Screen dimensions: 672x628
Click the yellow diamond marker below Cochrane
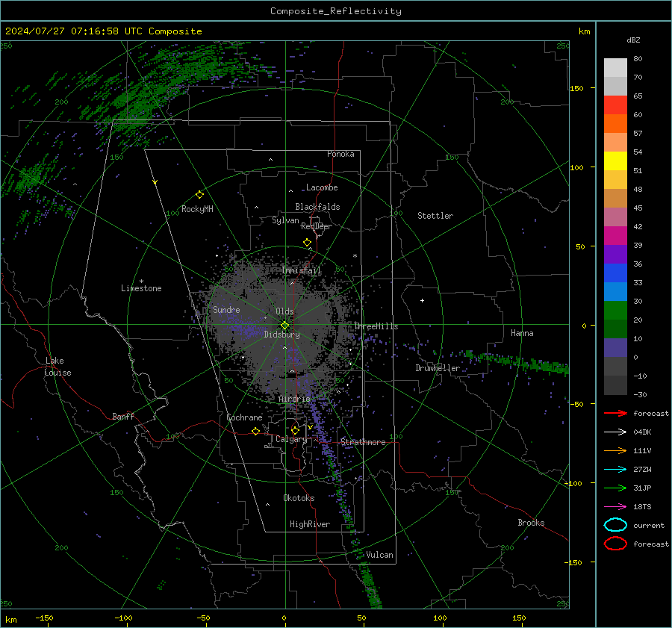256,431
